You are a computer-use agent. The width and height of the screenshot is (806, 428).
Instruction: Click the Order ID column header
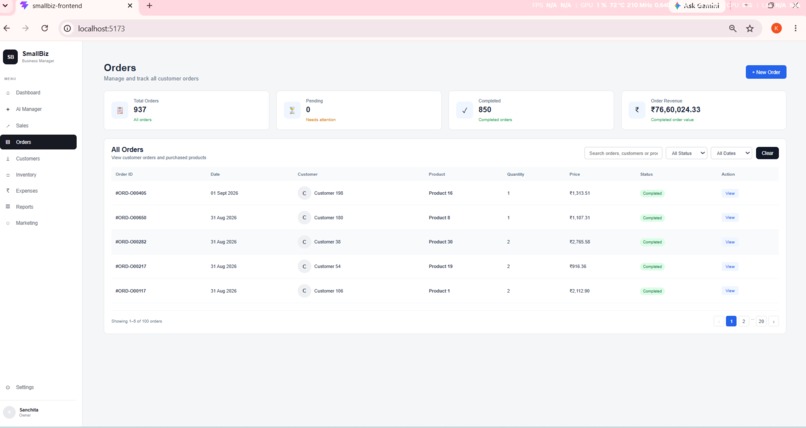[124, 174]
